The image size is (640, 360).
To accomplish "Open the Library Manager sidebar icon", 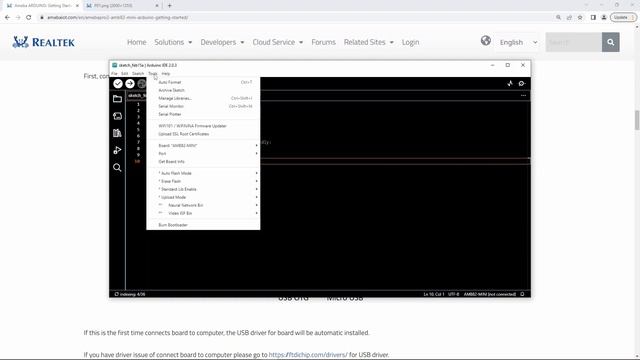I will tap(117, 133).
